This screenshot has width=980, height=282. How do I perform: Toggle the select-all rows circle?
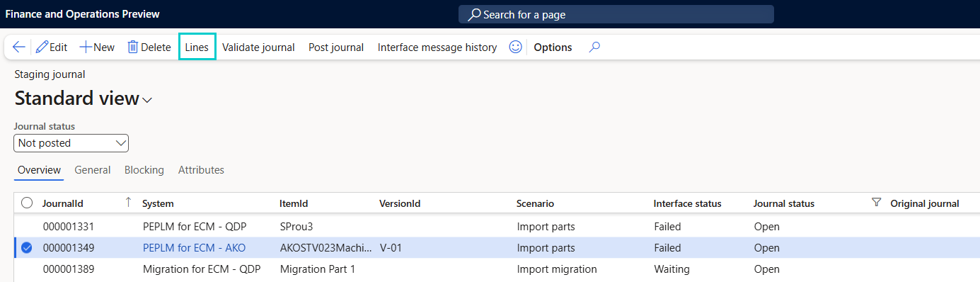(27, 203)
